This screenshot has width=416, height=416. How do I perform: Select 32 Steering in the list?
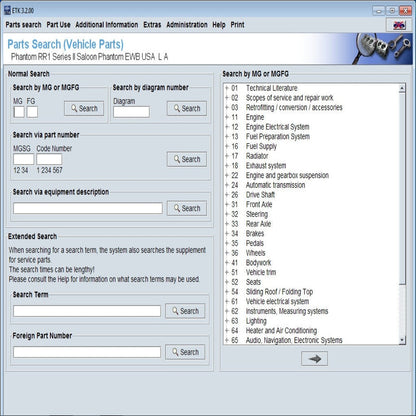pos(249,214)
